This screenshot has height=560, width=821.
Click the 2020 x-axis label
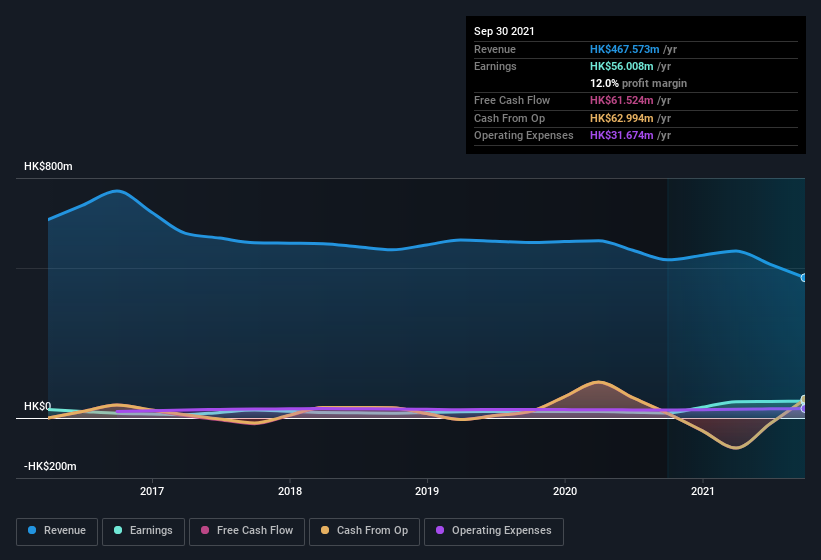[565, 491]
